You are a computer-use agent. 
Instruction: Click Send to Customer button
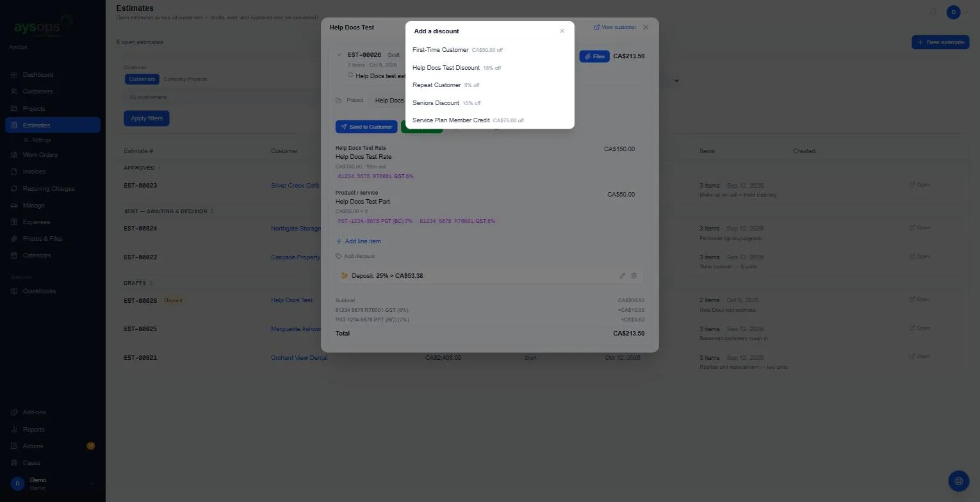click(366, 127)
